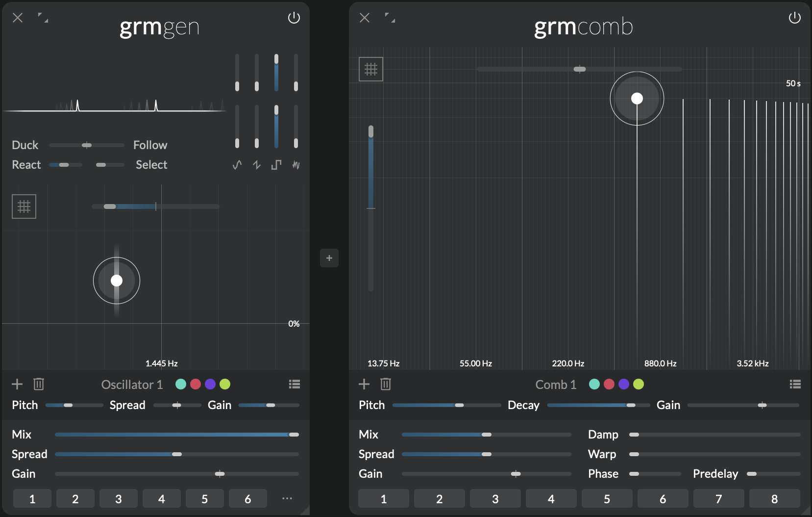Select the sawtooth waveform icon
The width and height of the screenshot is (812, 517).
pos(257,165)
